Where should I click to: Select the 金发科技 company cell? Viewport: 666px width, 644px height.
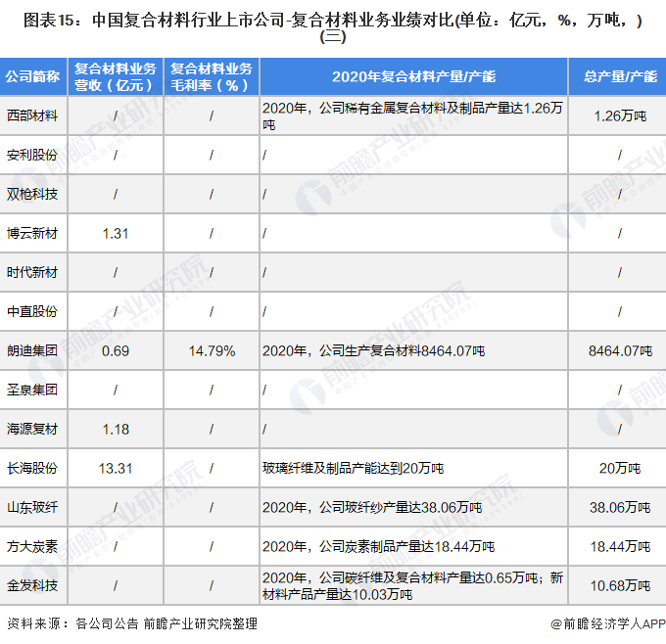coord(32,585)
